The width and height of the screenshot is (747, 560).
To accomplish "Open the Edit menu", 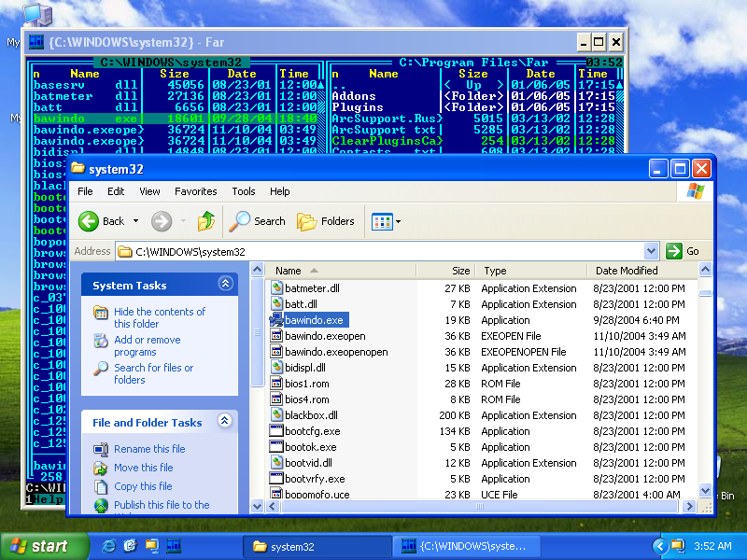I will (116, 191).
